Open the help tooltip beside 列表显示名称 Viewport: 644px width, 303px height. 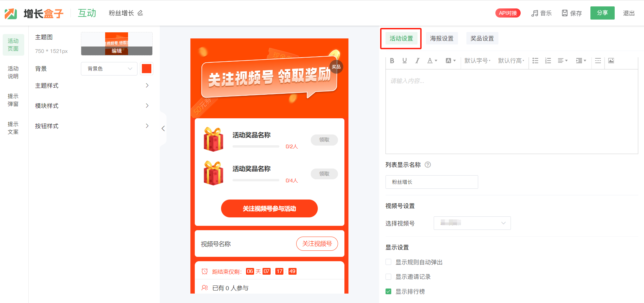pos(428,165)
